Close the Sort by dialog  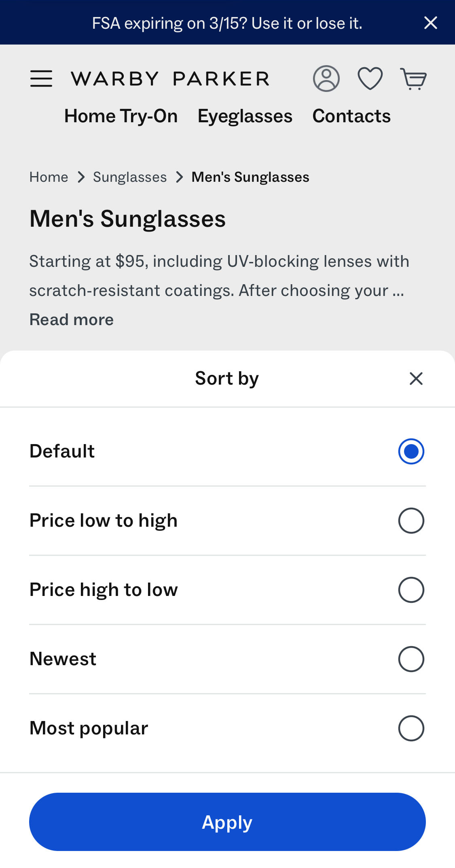pos(416,379)
